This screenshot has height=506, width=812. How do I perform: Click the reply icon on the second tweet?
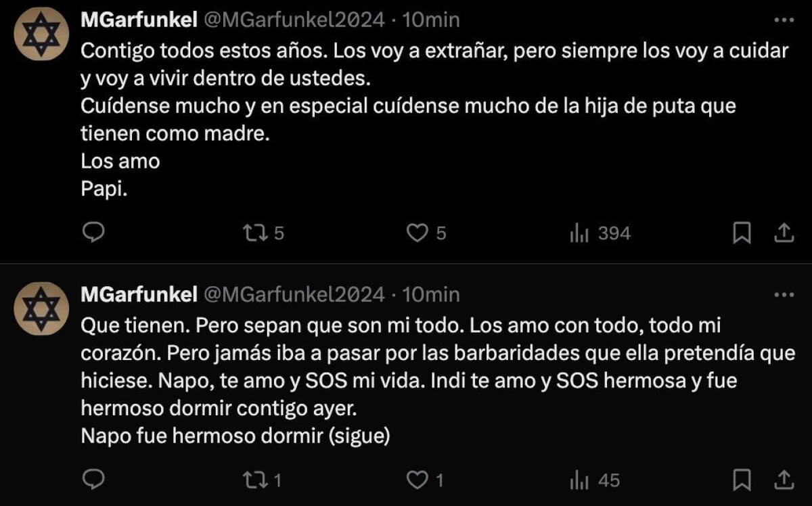93,478
